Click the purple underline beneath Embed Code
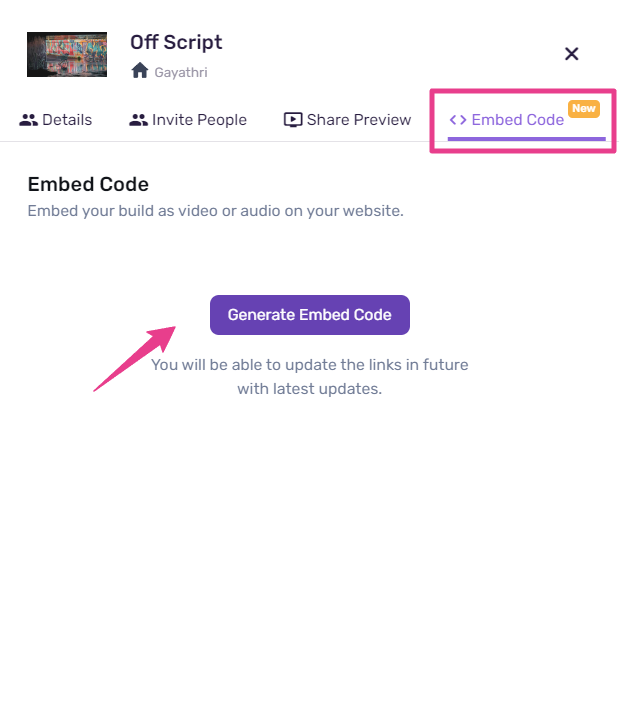 click(526, 139)
